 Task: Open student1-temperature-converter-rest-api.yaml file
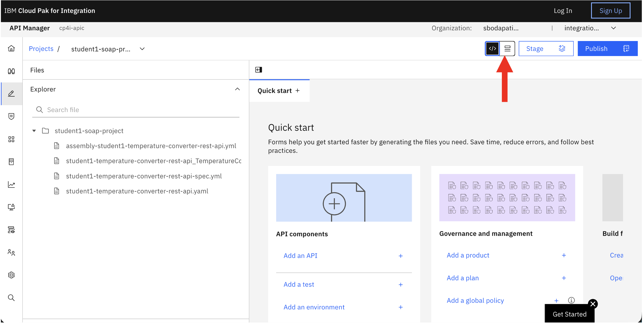coord(137,191)
